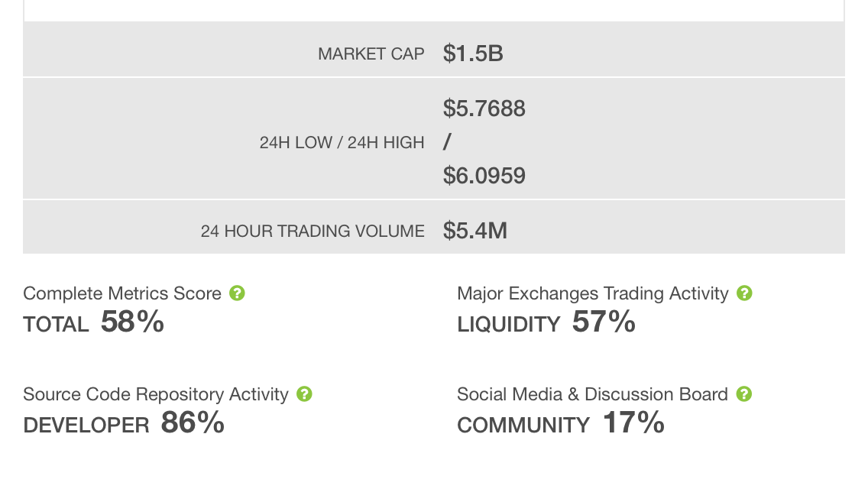
Task: Click the COMMUNITY 17% score
Action: point(561,423)
